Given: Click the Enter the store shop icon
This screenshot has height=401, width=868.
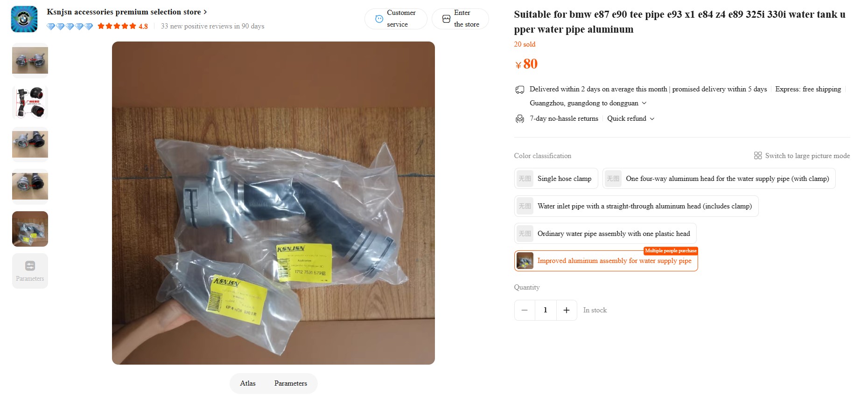Looking at the screenshot, I should coord(446,19).
